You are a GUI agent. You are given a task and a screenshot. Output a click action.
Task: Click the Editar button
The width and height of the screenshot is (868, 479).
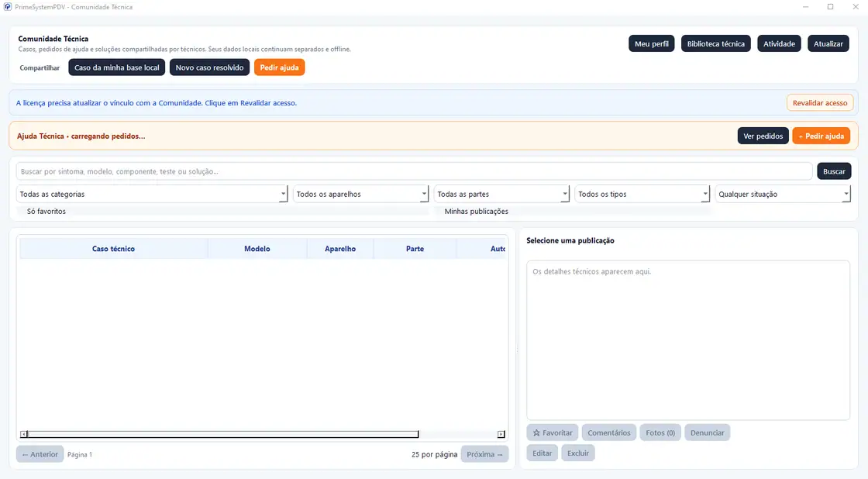coord(542,453)
